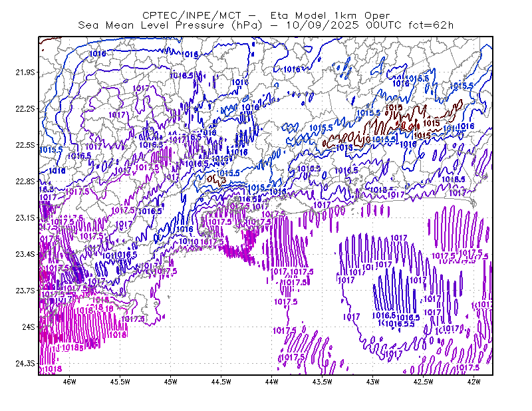532x411 pixels.
Task: Click the 42.5W longitude axis label
Action: click(424, 382)
